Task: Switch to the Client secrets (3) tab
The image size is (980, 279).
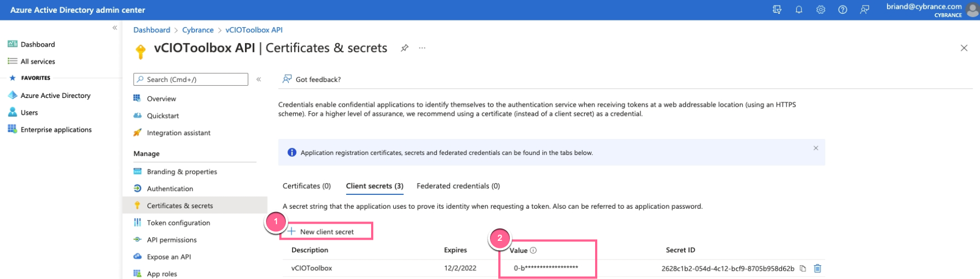Action: (x=374, y=186)
